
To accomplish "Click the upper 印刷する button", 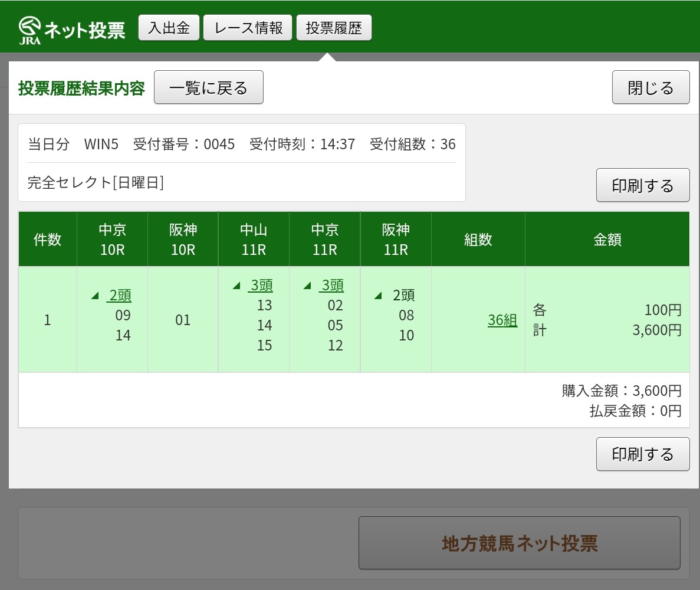I will [x=643, y=185].
